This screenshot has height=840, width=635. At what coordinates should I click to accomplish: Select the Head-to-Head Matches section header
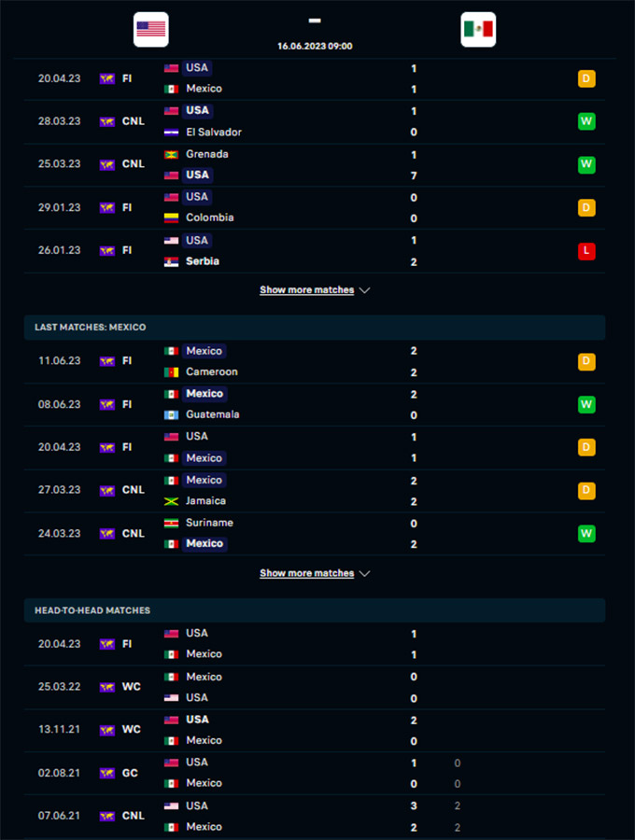[x=315, y=610]
